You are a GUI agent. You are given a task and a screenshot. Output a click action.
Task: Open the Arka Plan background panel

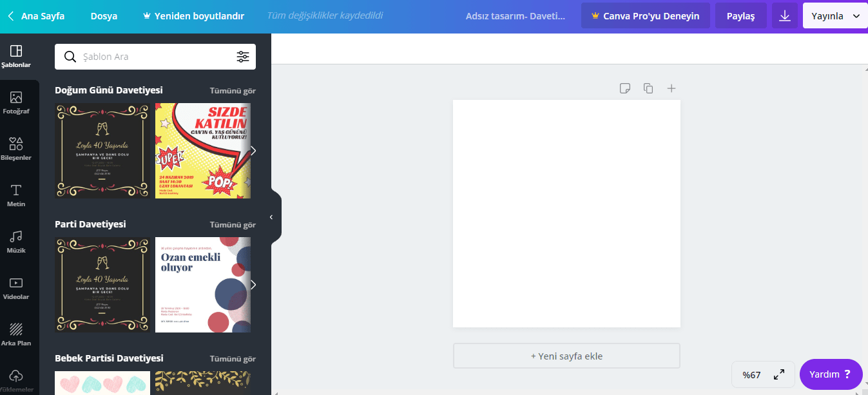coord(16,335)
